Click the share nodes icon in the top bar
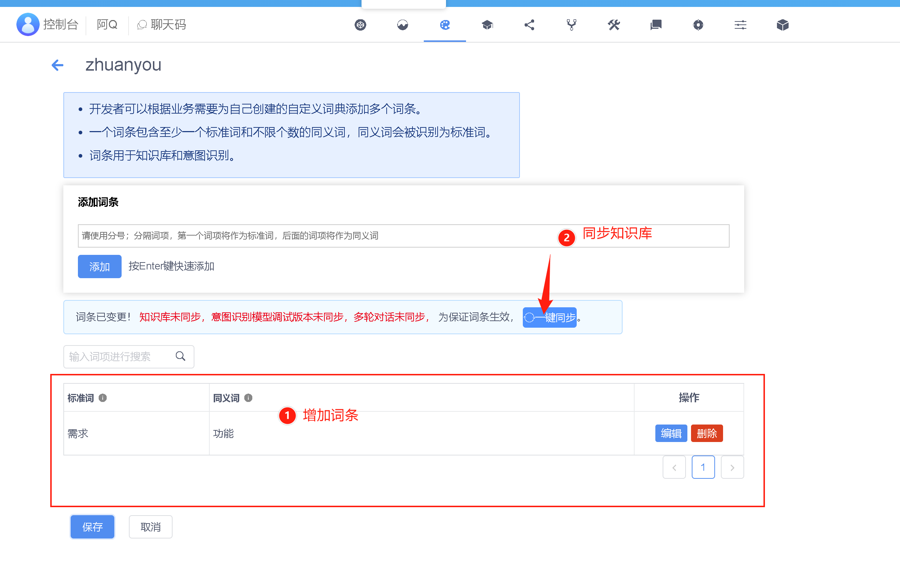The height and width of the screenshot is (588, 900). pos(529,25)
